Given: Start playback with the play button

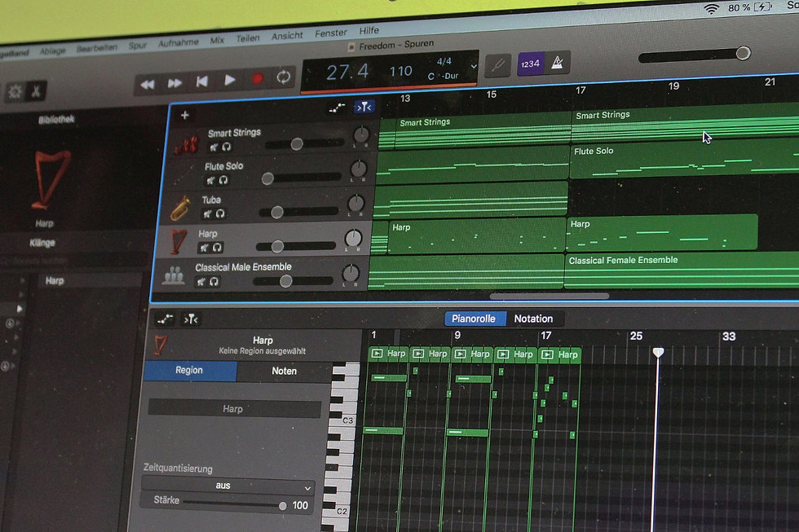Looking at the screenshot, I should point(229,80).
